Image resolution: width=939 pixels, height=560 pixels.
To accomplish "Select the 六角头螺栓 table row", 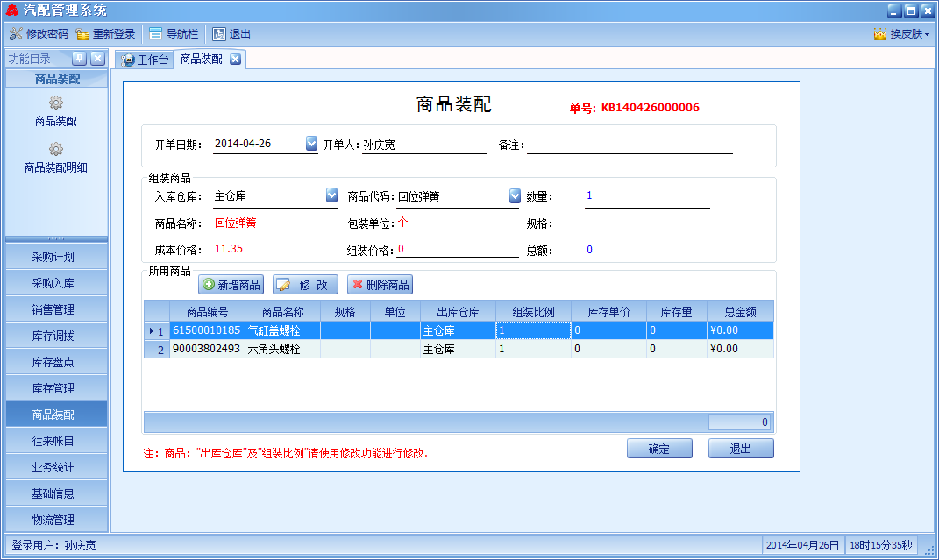I will click(274, 349).
